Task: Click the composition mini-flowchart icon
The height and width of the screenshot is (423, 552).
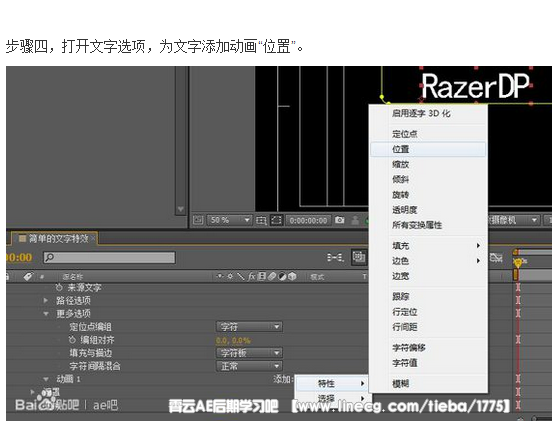Action: [x=335, y=258]
